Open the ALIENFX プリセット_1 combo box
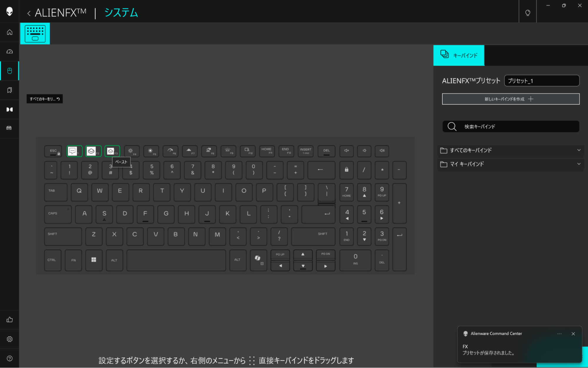The width and height of the screenshot is (588, 368). [542, 81]
